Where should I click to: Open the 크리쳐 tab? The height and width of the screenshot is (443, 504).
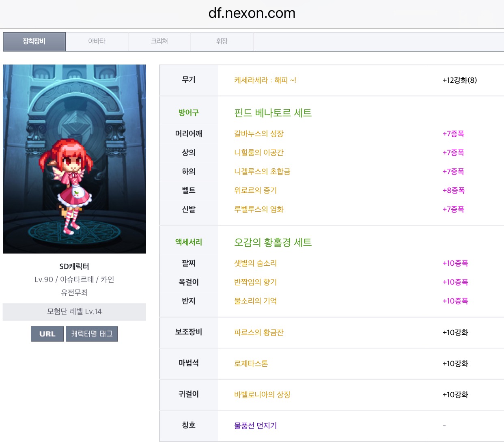point(159,41)
